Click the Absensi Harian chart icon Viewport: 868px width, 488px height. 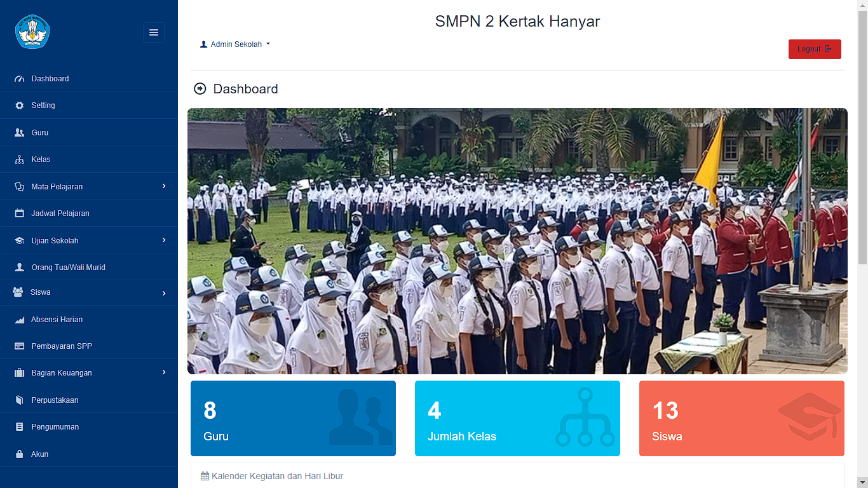click(x=20, y=319)
